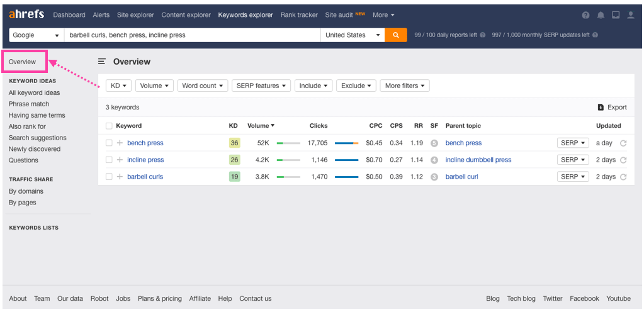Tick the select-all checkbox by Keyword header
This screenshot has height=312, width=644.
[x=109, y=126]
